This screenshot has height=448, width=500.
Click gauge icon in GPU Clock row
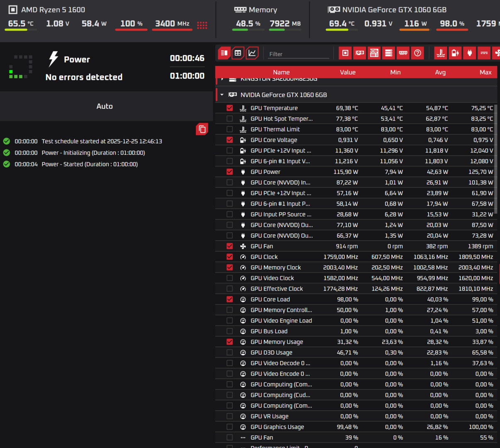point(243,257)
